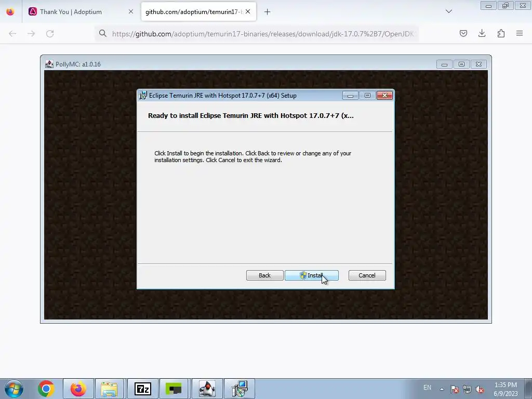Minimize the Temurin setup dialog

point(350,96)
